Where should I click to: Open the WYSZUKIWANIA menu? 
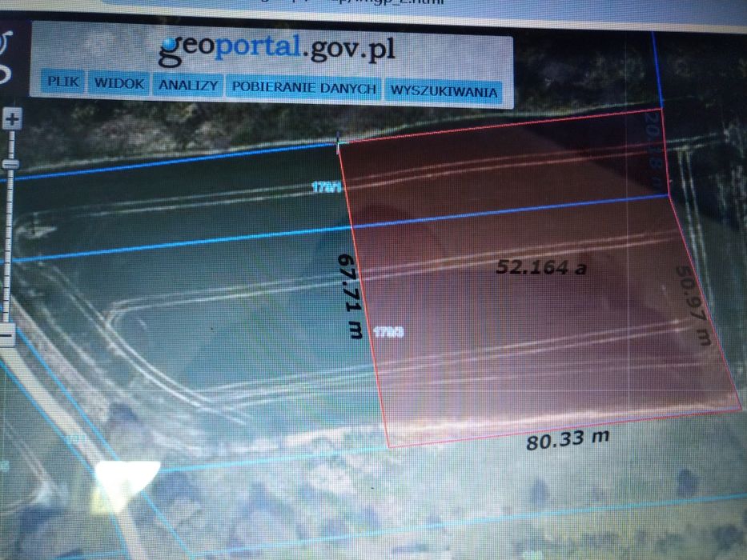tap(444, 90)
